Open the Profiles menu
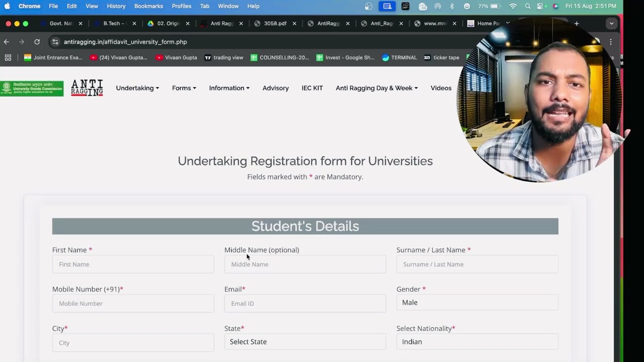Image resolution: width=644 pixels, height=362 pixels. coord(182,6)
